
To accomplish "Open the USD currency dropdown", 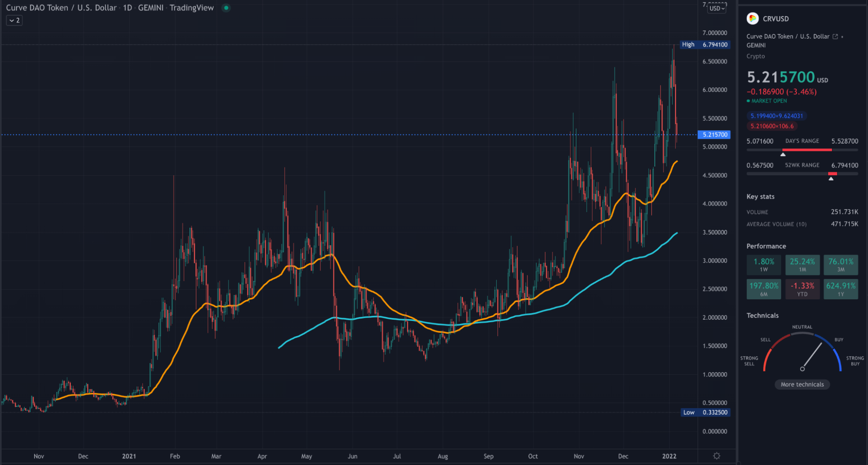I will 717,8.
